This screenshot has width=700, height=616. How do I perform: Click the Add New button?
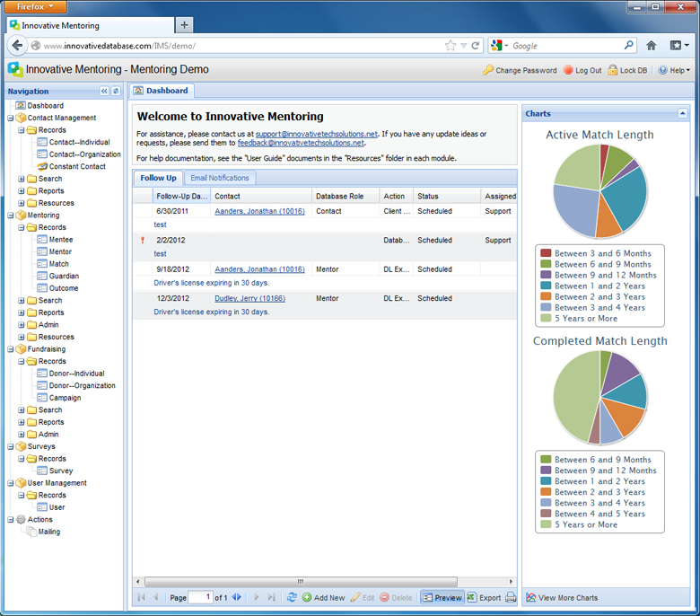click(323, 598)
